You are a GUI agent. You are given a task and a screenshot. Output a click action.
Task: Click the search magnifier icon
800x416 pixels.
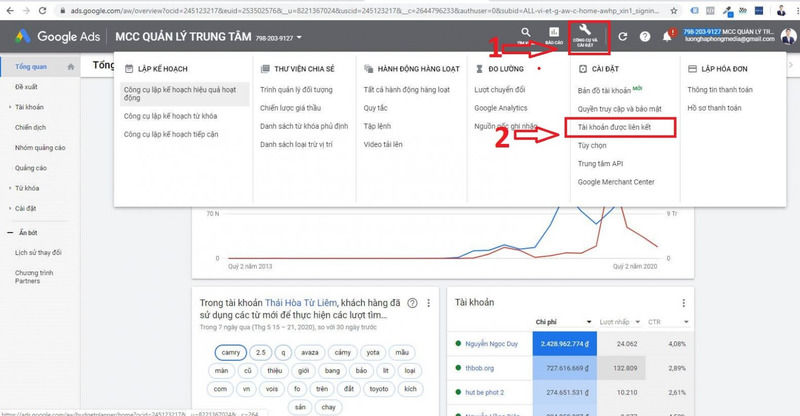coord(525,35)
